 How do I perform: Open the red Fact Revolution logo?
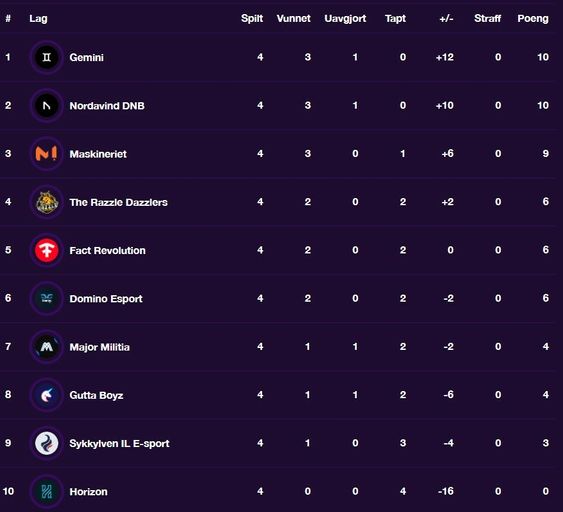tap(47, 250)
